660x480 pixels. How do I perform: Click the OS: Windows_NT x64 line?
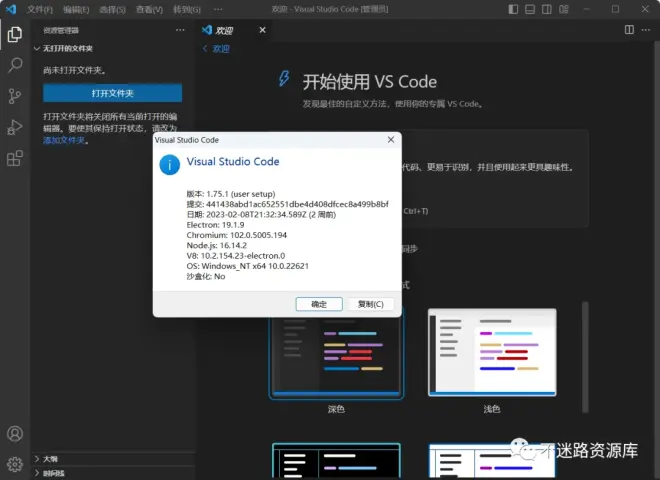(248, 266)
